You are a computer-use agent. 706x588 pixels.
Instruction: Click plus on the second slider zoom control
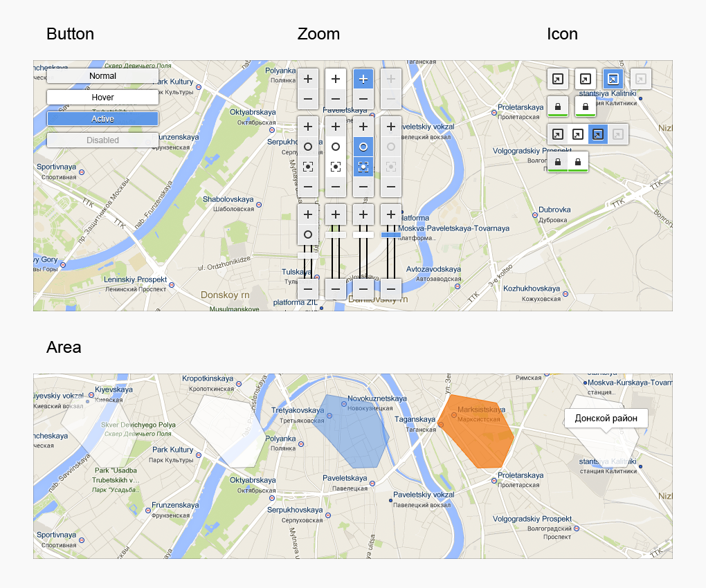tap(336, 214)
